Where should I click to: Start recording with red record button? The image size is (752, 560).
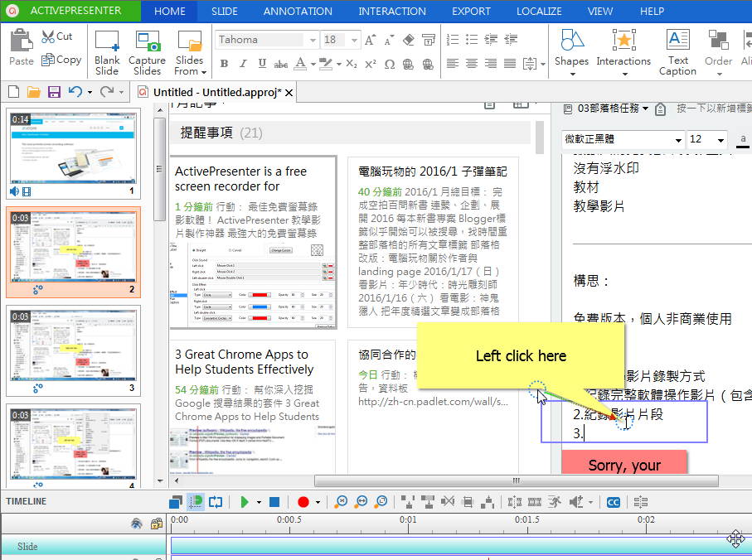(303, 502)
